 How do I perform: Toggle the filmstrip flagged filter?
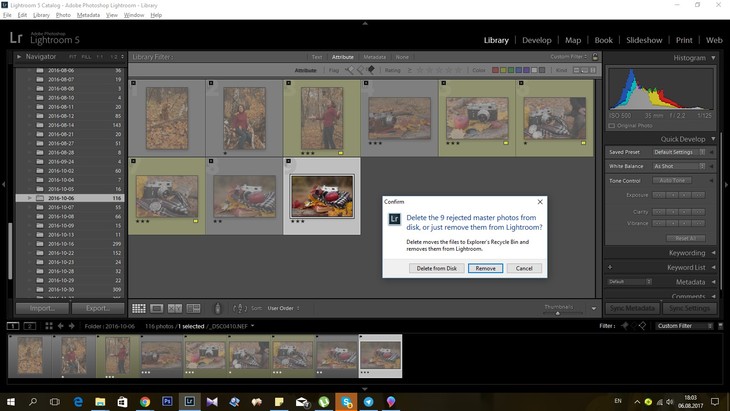coord(625,326)
